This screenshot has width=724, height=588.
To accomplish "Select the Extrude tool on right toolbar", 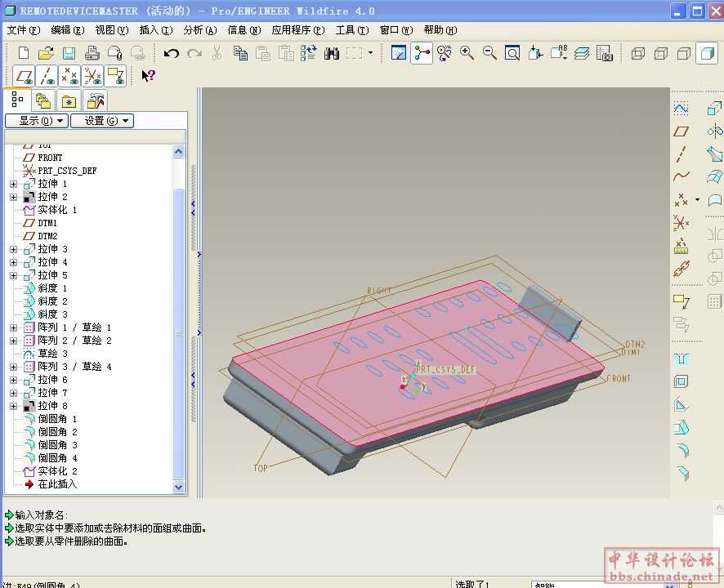I will click(x=714, y=109).
